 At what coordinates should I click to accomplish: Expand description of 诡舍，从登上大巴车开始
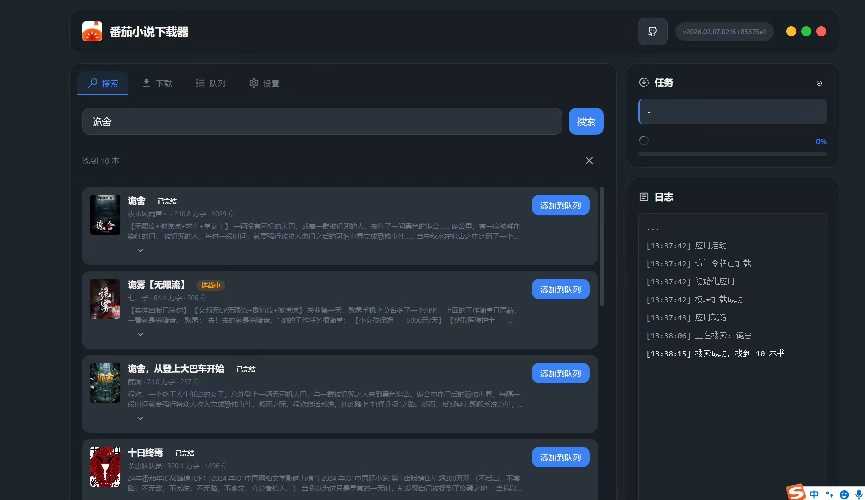click(x=140, y=418)
